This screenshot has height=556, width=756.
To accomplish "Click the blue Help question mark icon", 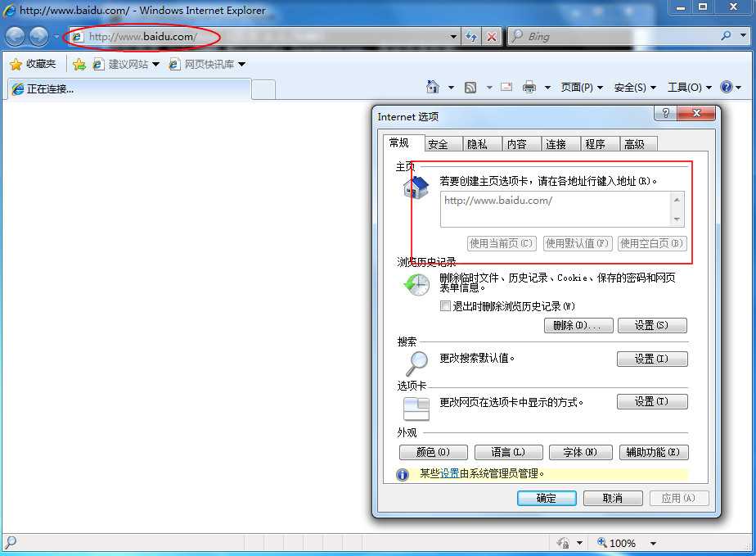I will (x=726, y=87).
